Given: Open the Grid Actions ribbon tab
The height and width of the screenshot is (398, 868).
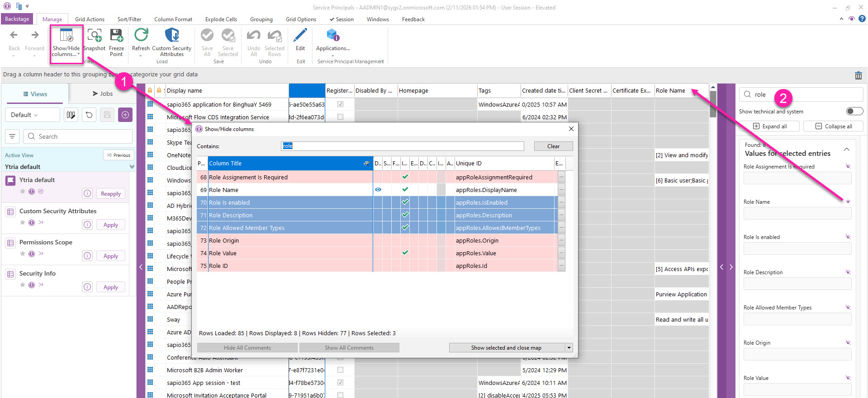Looking at the screenshot, I should (x=90, y=19).
